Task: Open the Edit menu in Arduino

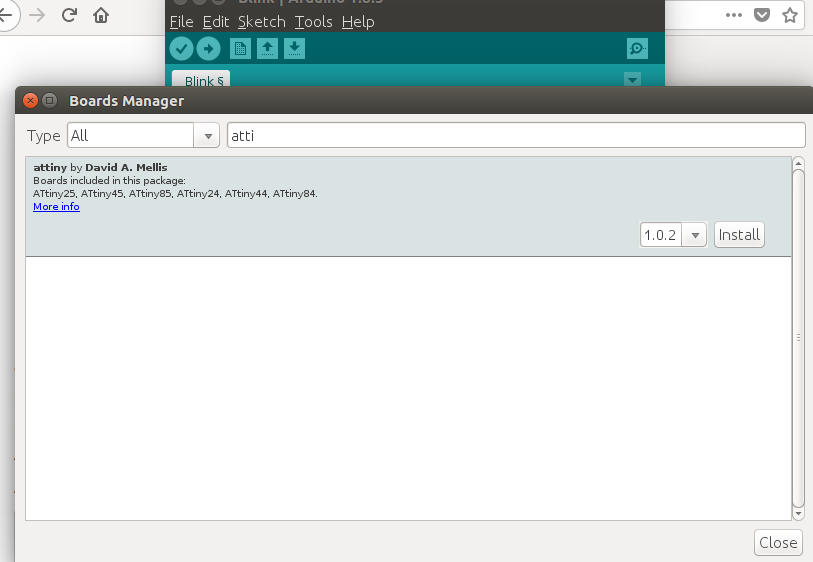Action: point(216,22)
